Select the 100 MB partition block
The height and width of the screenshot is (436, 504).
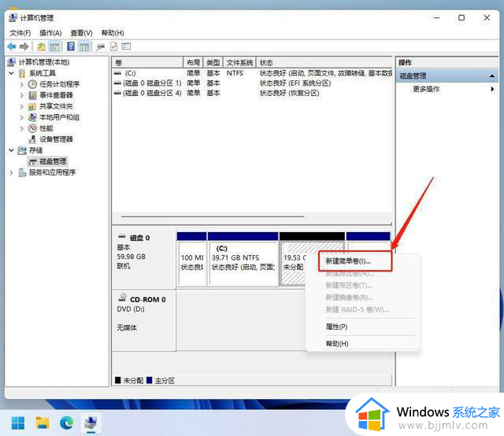(192, 259)
